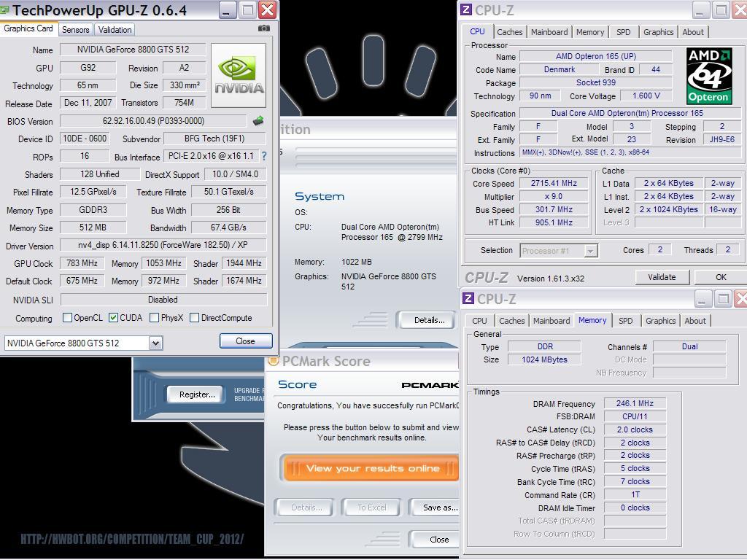Click the lower CPU-Z Memory window title icon
The width and height of the screenshot is (747, 560).
pyautogui.click(x=468, y=298)
